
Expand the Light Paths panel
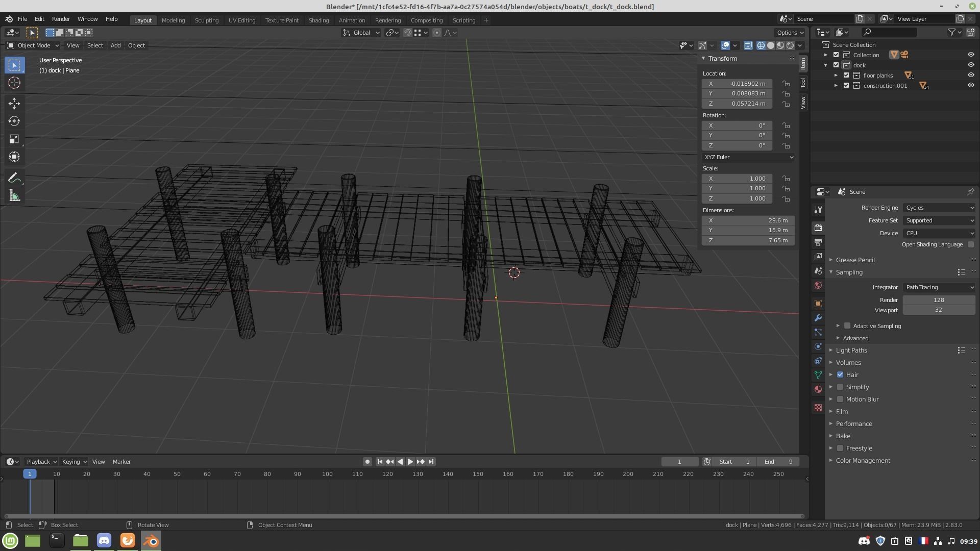pyautogui.click(x=851, y=350)
